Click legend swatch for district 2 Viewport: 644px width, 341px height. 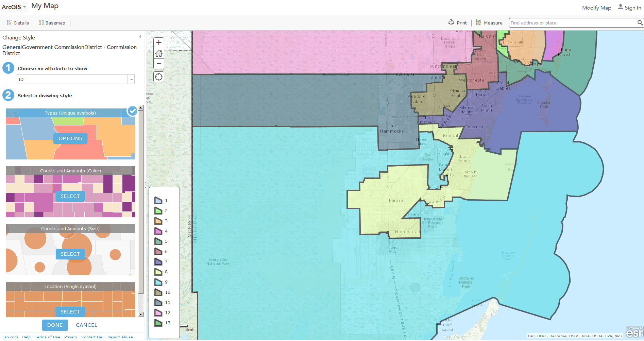158,210
